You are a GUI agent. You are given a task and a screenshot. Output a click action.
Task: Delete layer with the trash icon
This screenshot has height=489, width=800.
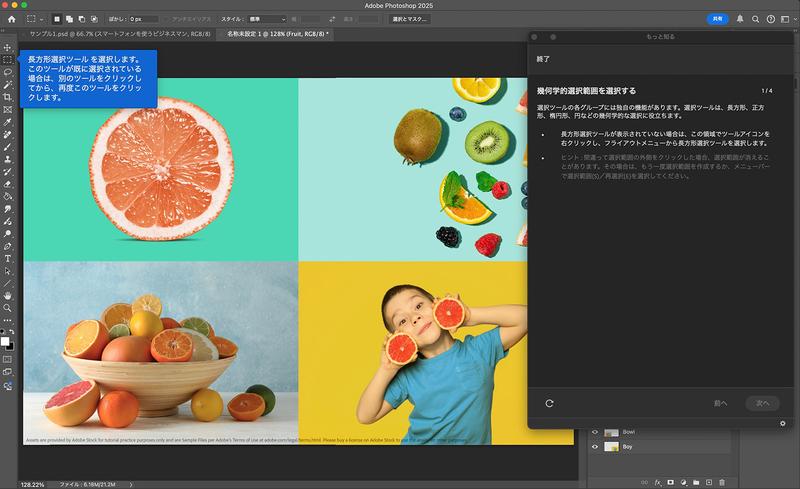[x=723, y=482]
